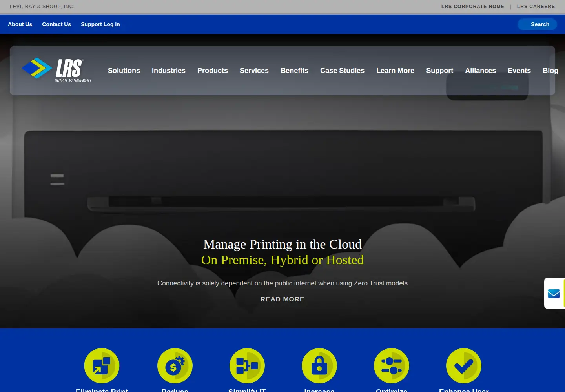The height and width of the screenshot is (392, 565).
Task: Open the Events menu
Action: pos(519,71)
